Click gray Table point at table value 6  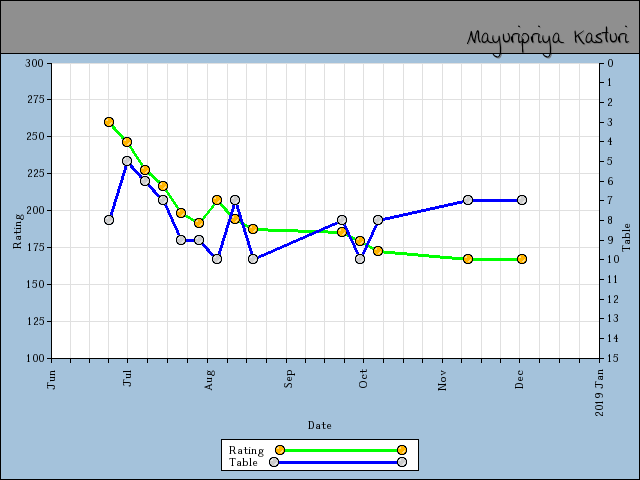point(145,181)
